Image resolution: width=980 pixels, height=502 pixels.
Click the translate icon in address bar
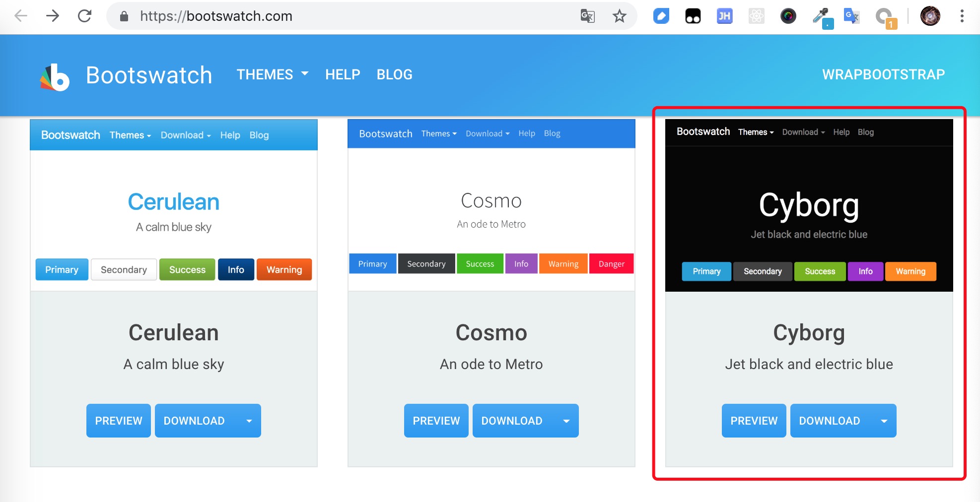pyautogui.click(x=588, y=16)
